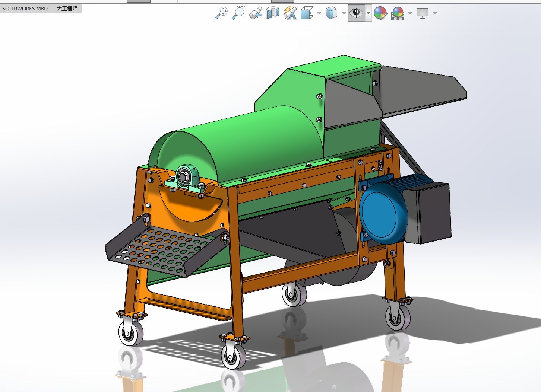Click the Previous View icon
Viewport: 541px width, 392px height.
coord(256,13)
